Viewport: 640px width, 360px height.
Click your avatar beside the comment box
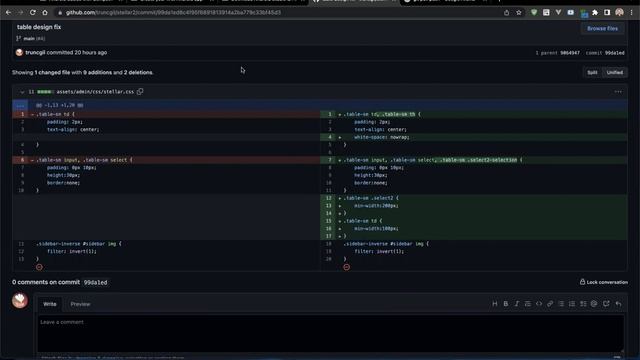(20, 300)
